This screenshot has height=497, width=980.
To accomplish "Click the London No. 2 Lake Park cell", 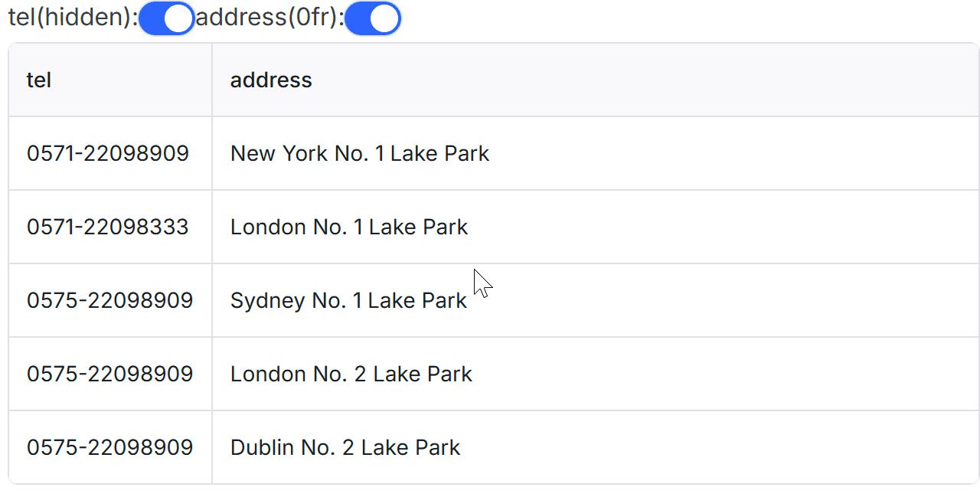I will click(351, 374).
